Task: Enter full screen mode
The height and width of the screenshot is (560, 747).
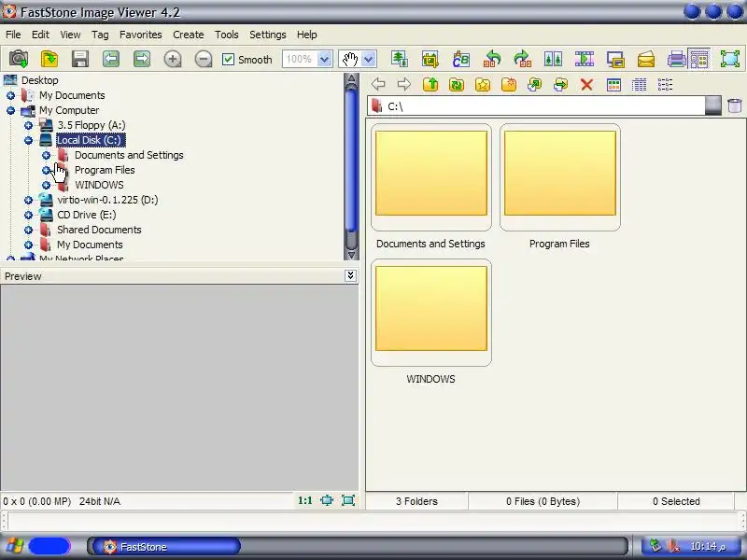Action: [730, 60]
